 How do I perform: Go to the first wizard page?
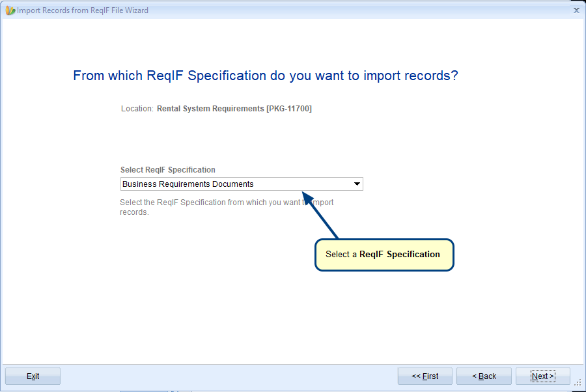(425, 376)
